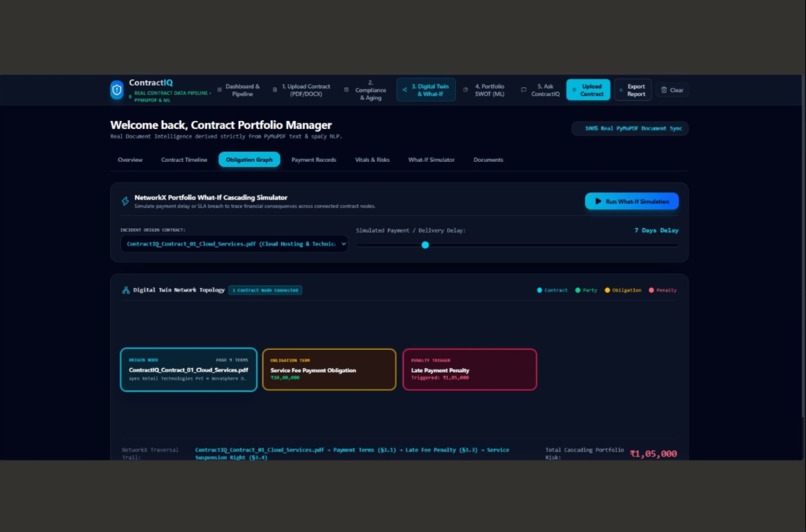Click the Upload Contract button
Image resolution: width=806 pixels, height=532 pixels.
tap(588, 90)
